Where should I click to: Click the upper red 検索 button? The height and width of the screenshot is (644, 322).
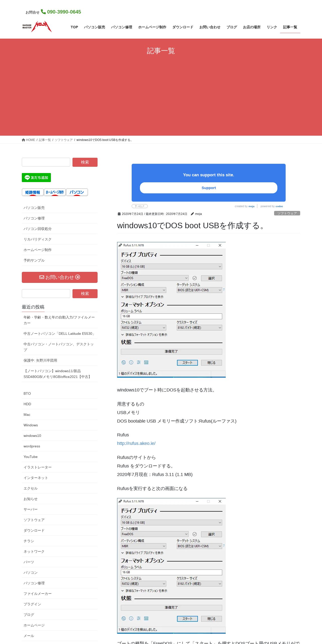tap(85, 162)
